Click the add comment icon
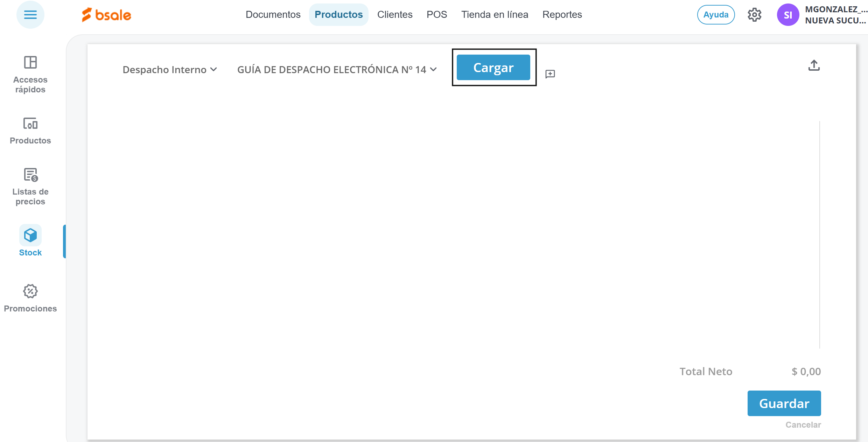 pos(550,74)
